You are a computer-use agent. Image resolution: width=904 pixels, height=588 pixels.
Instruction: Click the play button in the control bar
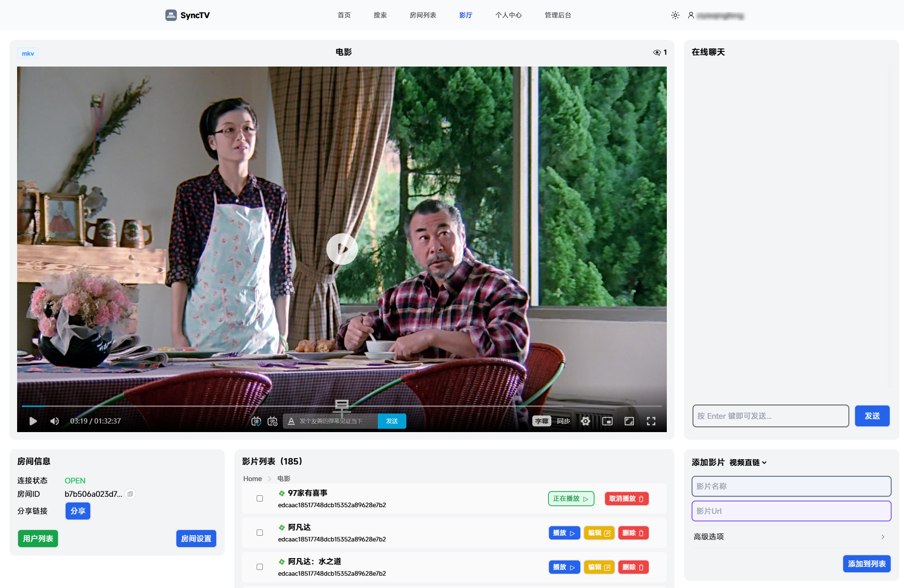[x=33, y=421]
